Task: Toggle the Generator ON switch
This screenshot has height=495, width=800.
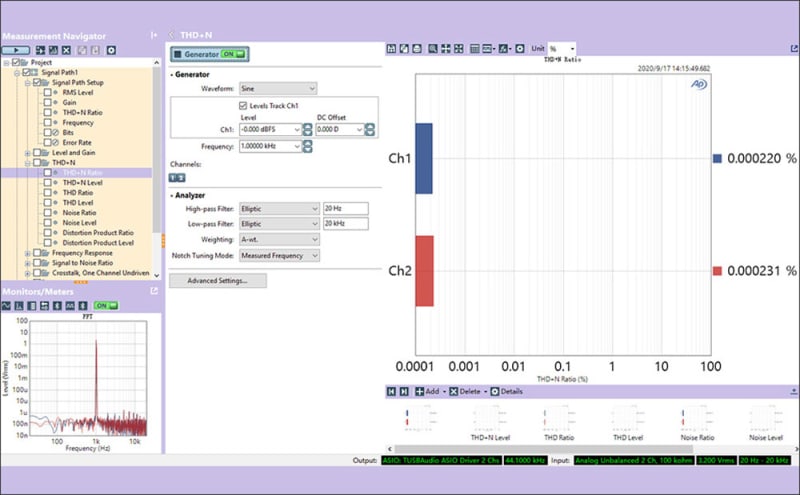Action: (x=234, y=54)
